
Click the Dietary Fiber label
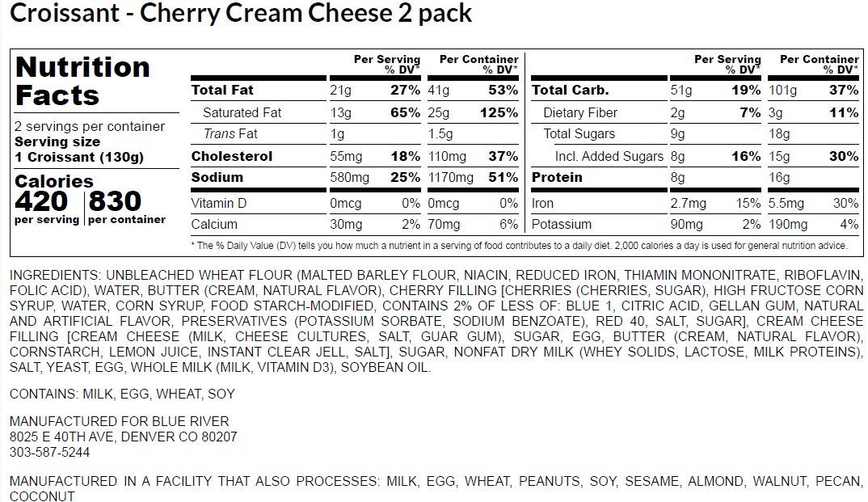pyautogui.click(x=580, y=112)
